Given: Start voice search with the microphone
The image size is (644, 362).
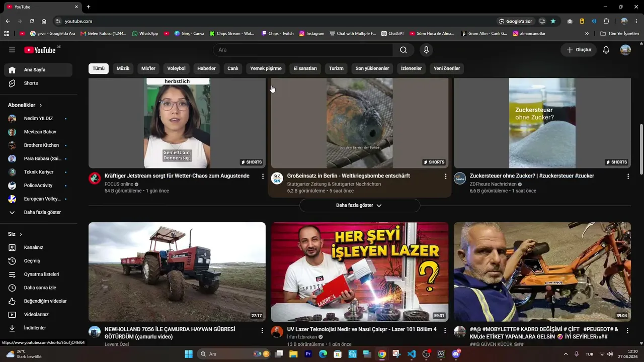Looking at the screenshot, I should (x=426, y=50).
